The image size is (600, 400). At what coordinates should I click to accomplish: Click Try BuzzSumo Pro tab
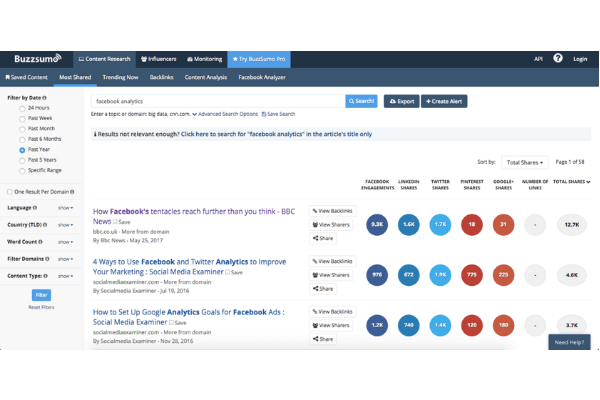pos(259,59)
